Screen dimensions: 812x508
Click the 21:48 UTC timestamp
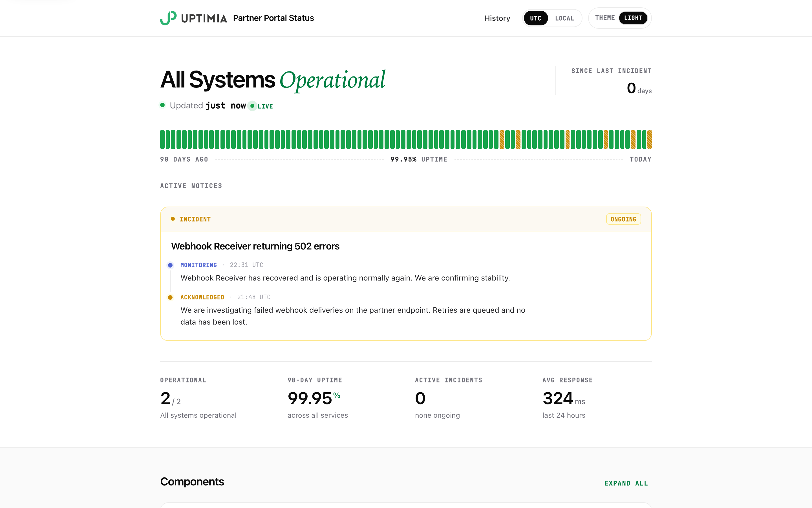click(254, 297)
